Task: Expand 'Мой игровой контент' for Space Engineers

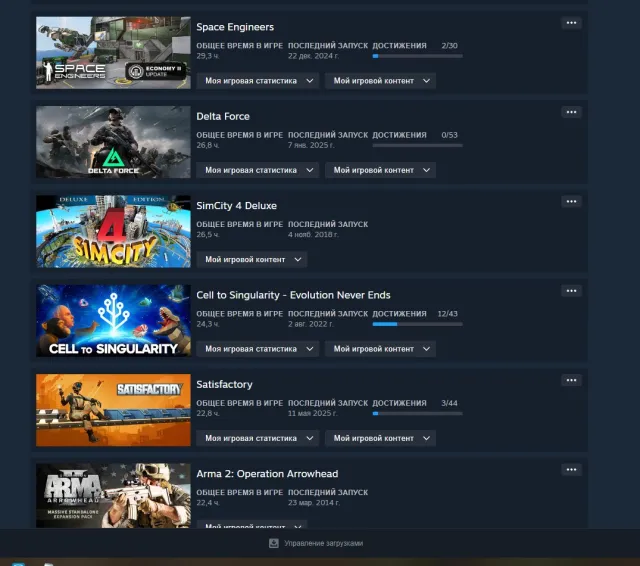Action: click(380, 81)
